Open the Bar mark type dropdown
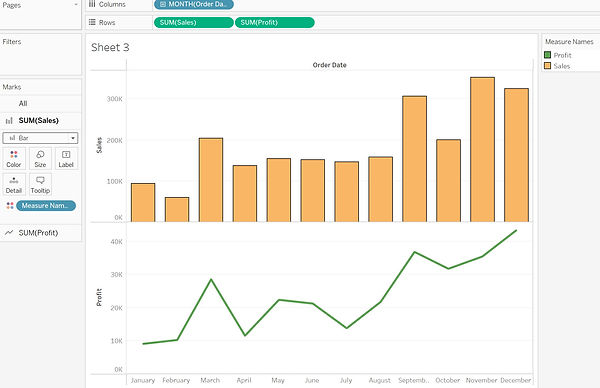 pos(40,138)
